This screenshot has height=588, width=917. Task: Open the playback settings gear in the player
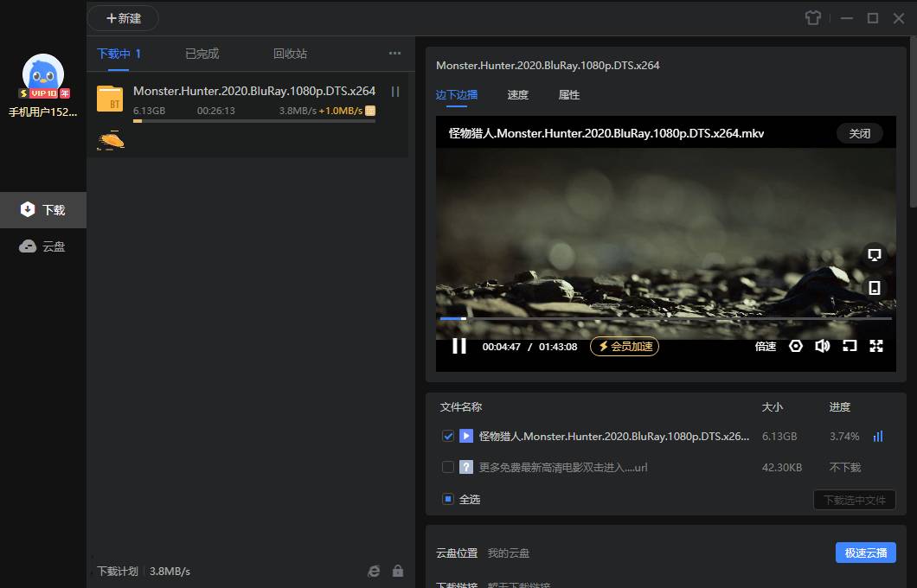[795, 346]
